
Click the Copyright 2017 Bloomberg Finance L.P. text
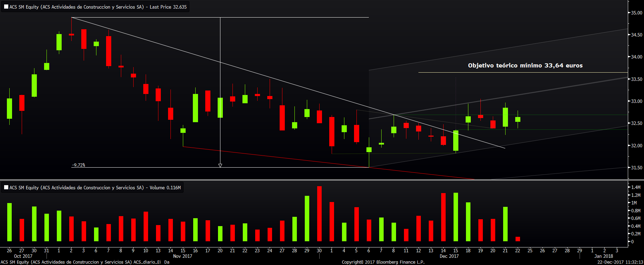[383, 262]
